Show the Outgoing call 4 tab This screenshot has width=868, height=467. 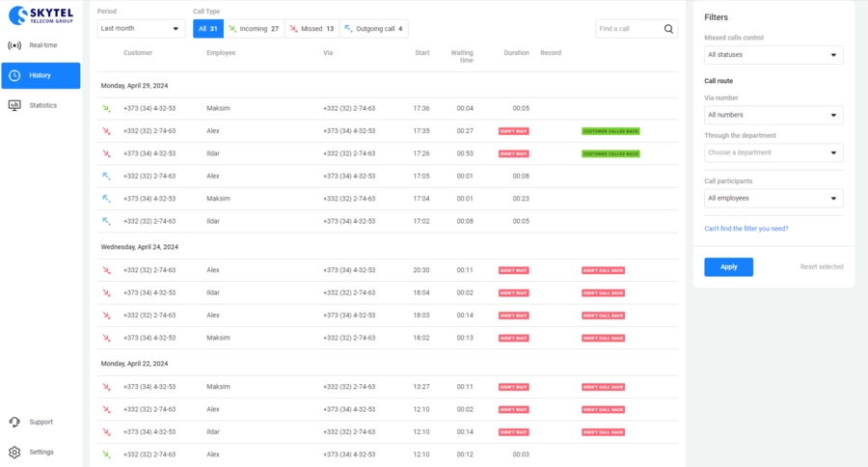coord(374,29)
